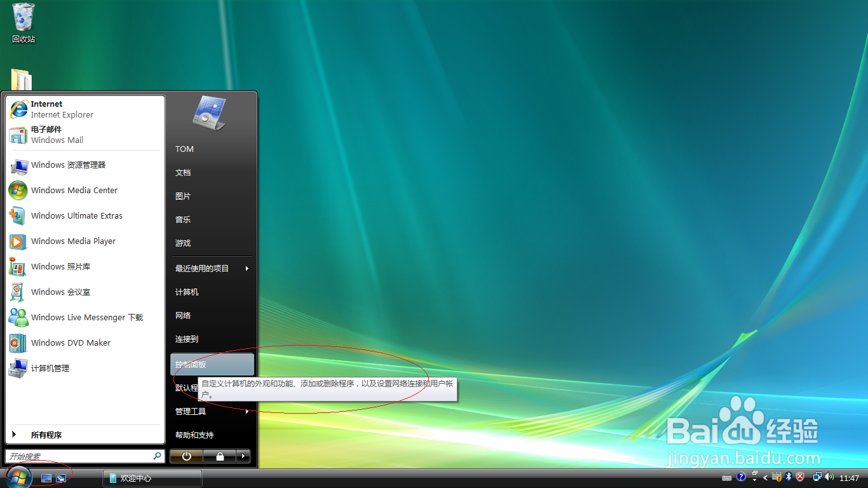868x488 pixels.
Task: Click Switch between windows quick launch icon
Action: [x=61, y=478]
